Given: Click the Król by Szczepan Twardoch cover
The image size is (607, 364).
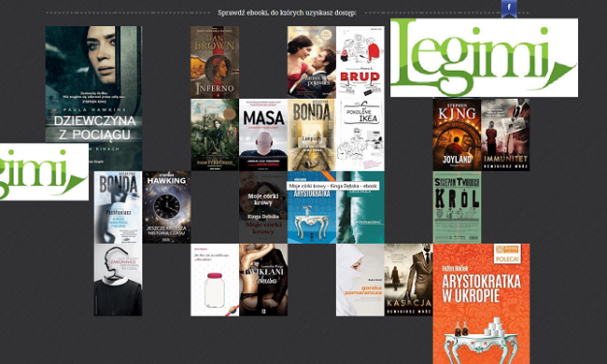Looking at the screenshot, I should (457, 207).
